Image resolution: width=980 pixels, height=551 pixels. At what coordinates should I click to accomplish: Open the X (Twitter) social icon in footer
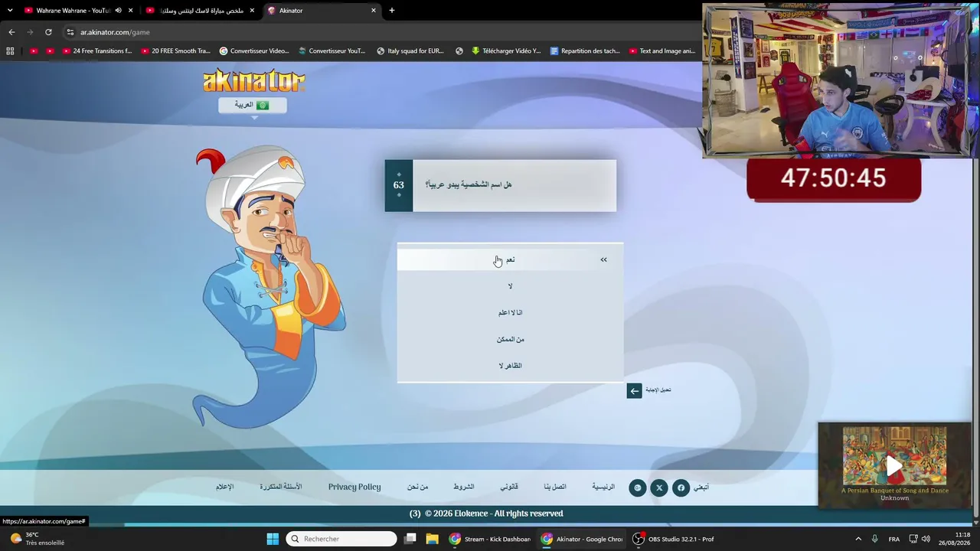(659, 487)
